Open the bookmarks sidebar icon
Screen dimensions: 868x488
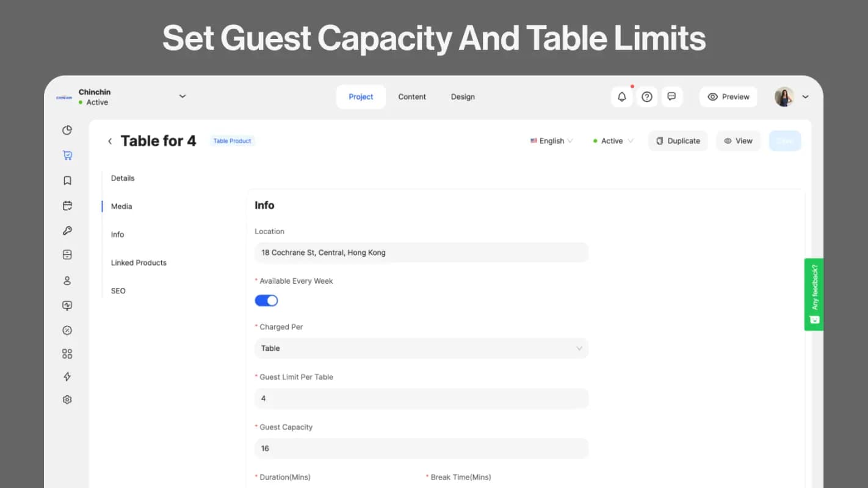point(67,180)
